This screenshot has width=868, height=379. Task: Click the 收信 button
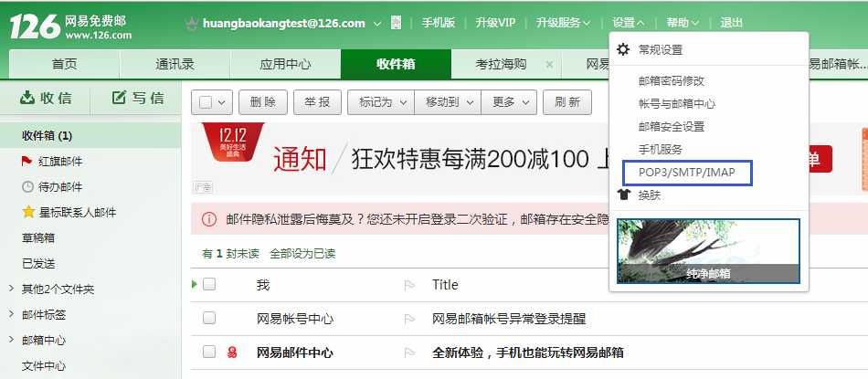(x=46, y=99)
